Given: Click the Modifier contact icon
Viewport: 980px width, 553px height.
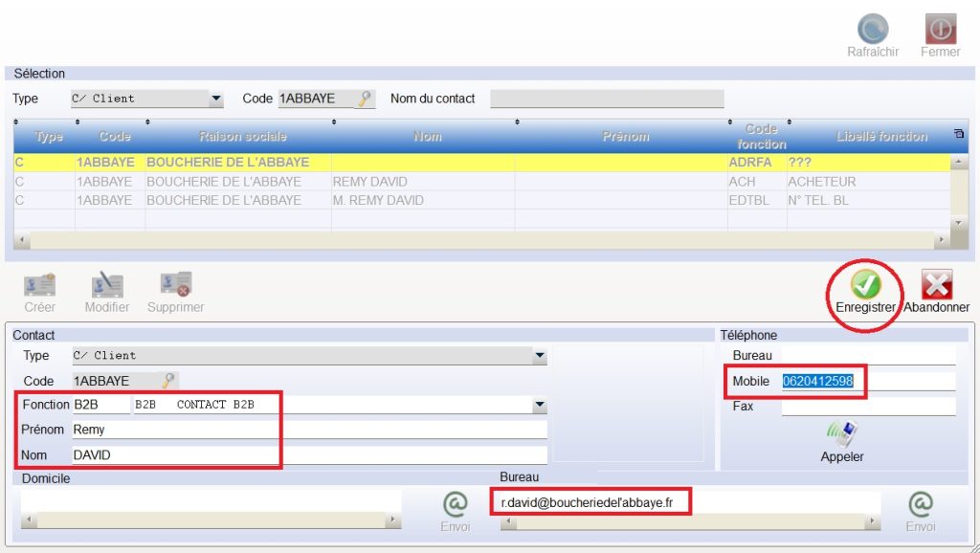Looking at the screenshot, I should pos(106,284).
